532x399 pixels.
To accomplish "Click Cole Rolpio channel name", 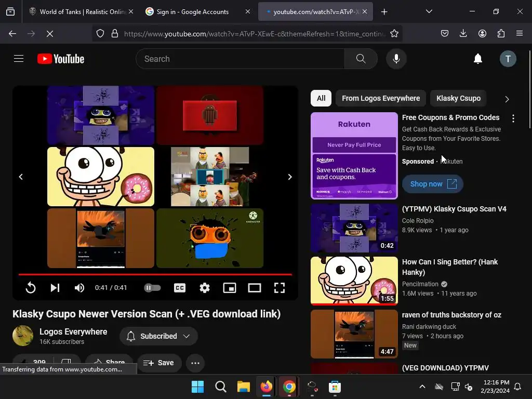I will 418,220.
